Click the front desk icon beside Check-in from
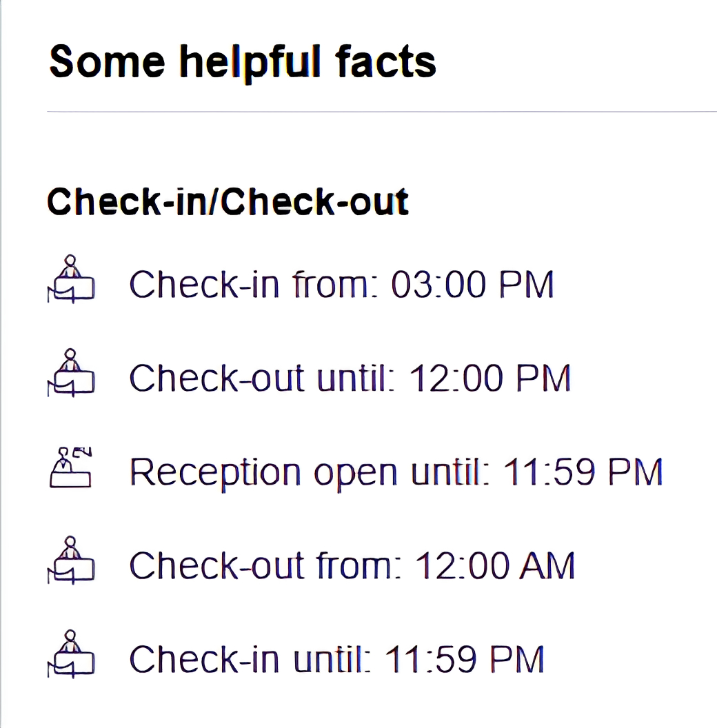This screenshot has height=728, width=717. click(71, 279)
